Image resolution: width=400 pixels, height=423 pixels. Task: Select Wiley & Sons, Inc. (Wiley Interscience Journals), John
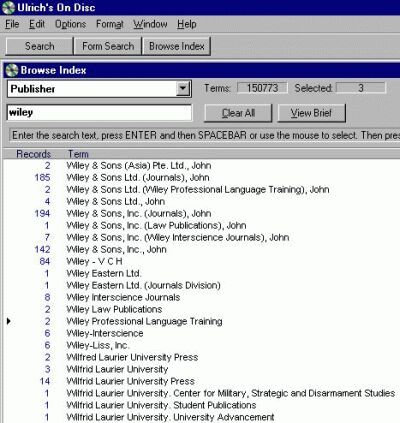tap(178, 238)
